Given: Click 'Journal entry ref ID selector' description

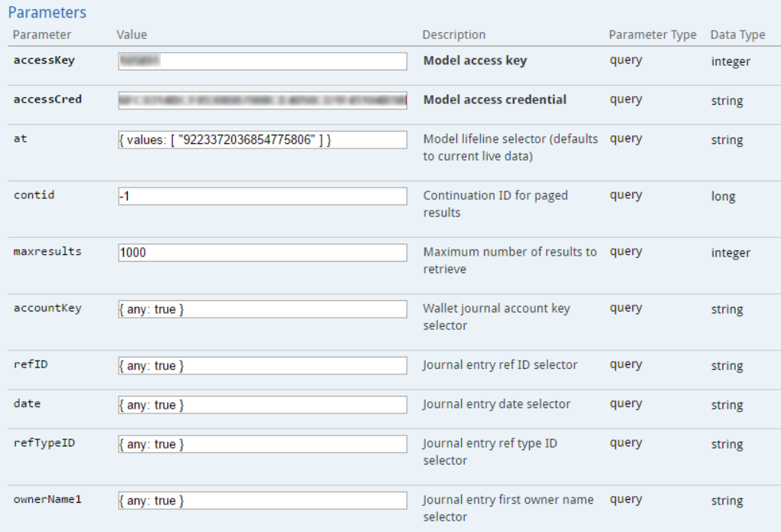Looking at the screenshot, I should coord(500,364).
